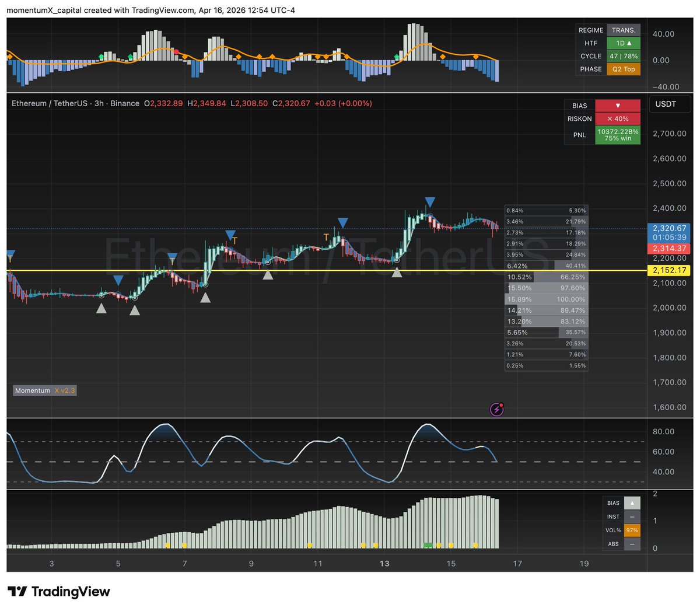The image size is (700, 611).
Task: Click the purple lightning bolt icon
Action: [x=496, y=410]
